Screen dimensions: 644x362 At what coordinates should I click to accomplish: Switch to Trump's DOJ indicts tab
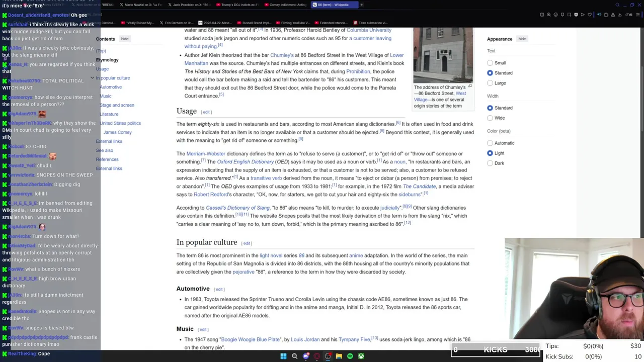click(237, 5)
